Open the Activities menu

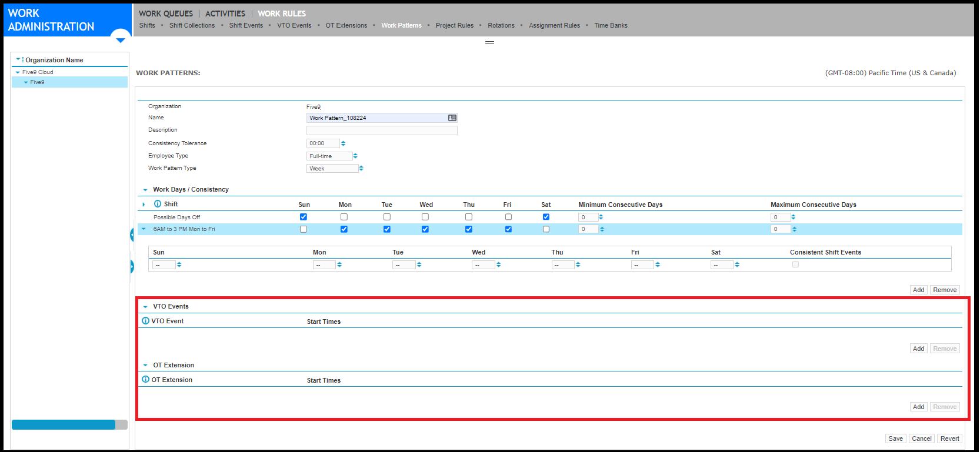coord(225,14)
